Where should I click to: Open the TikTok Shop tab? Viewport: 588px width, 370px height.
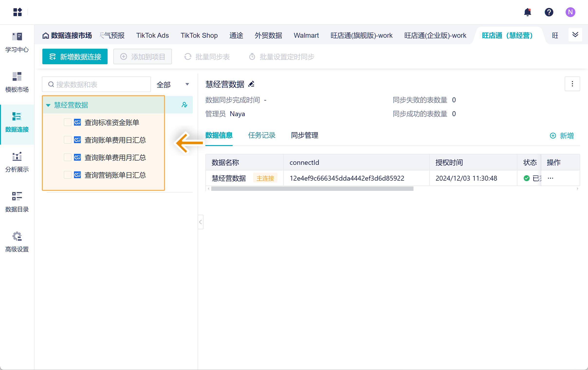199,35
